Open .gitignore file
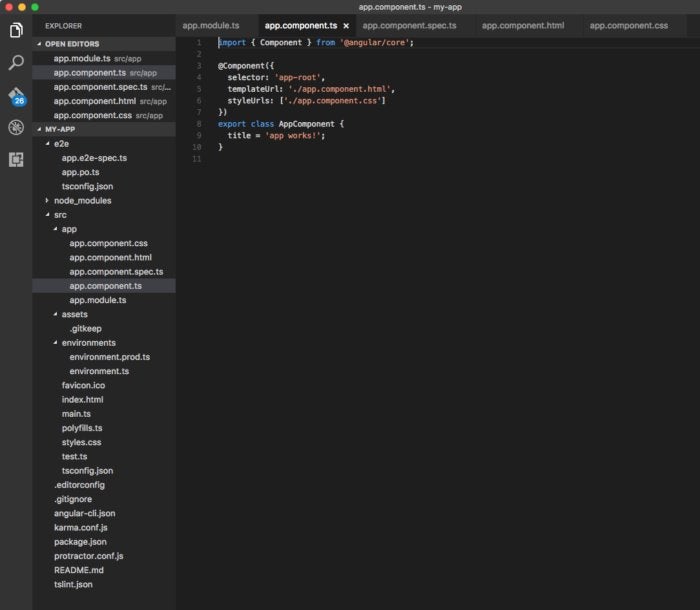The image size is (700, 610). point(104,499)
